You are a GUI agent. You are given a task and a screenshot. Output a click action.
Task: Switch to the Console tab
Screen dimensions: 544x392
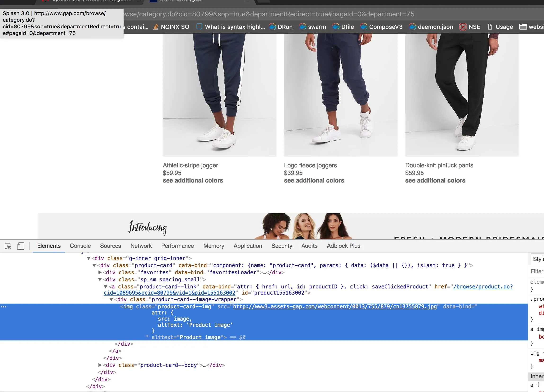(x=80, y=246)
